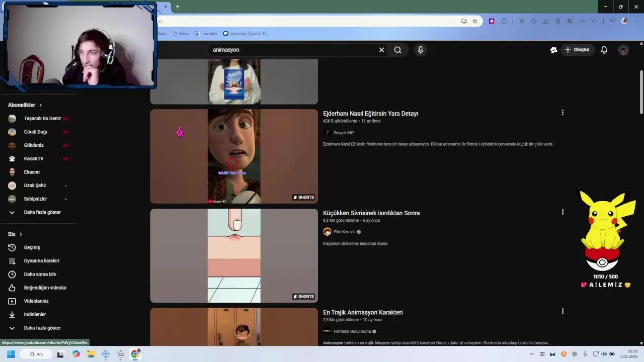Expand the Siz section chevron

pos(21,234)
